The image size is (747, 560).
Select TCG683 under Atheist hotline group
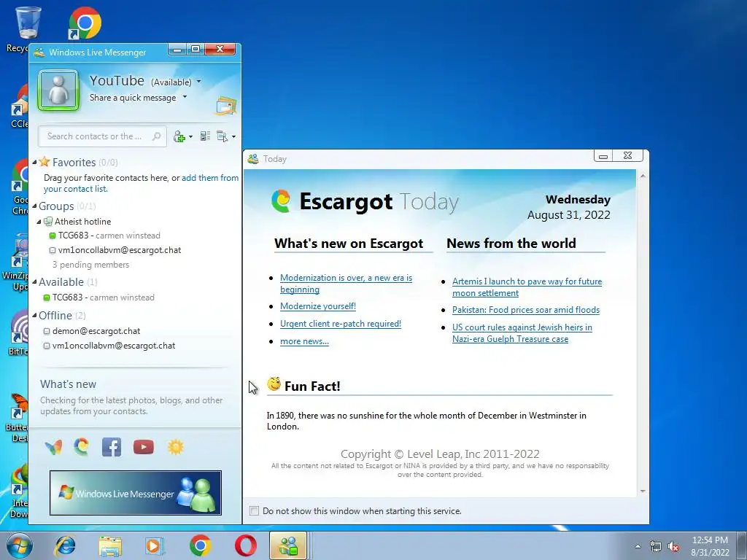[x=104, y=236]
